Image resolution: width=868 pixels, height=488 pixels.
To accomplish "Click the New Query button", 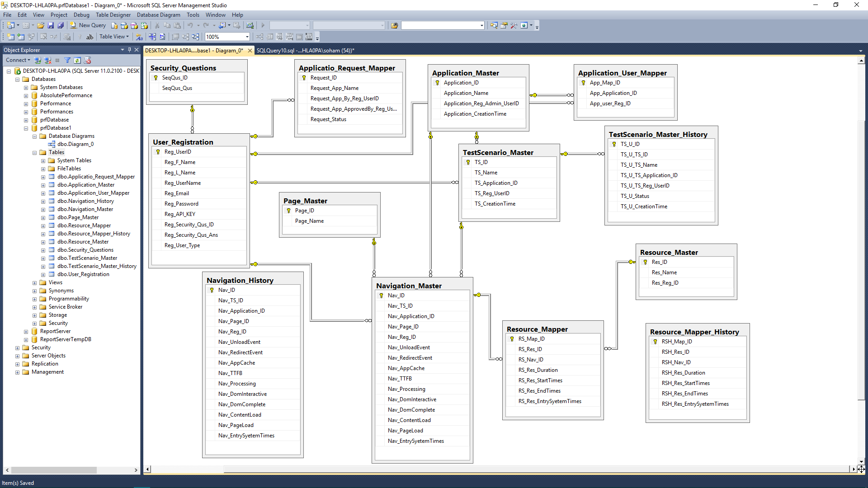I will 88,26.
